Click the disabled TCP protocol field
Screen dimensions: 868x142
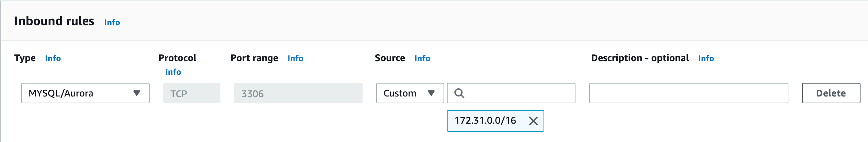[191, 93]
